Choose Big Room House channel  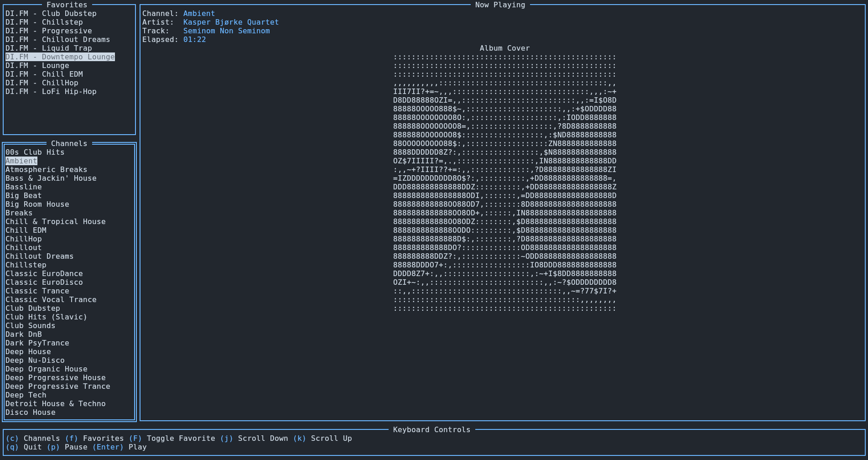click(x=37, y=204)
